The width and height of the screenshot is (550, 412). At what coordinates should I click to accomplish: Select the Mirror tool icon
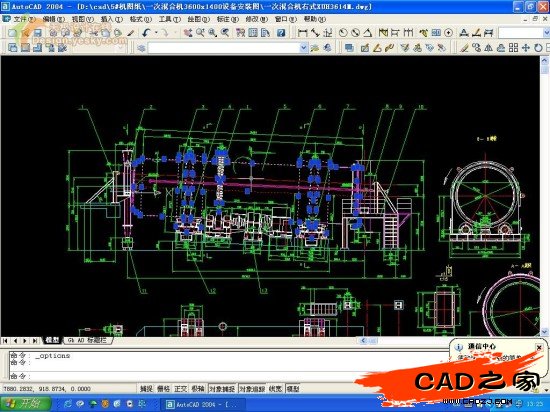488,48
